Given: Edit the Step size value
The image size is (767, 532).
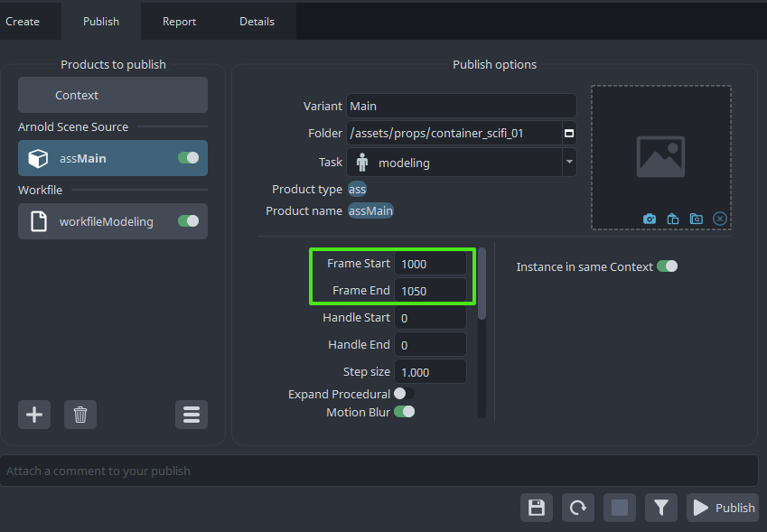Looking at the screenshot, I should click(430, 372).
